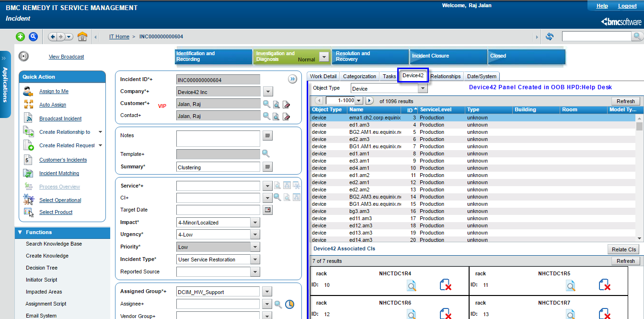Click the Auto Assign icon
The image size is (644, 319).
click(x=28, y=105)
